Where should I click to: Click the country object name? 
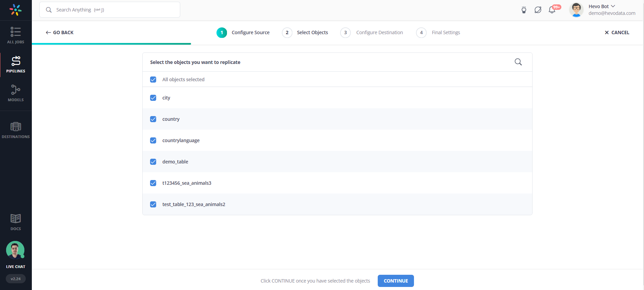[171, 119]
